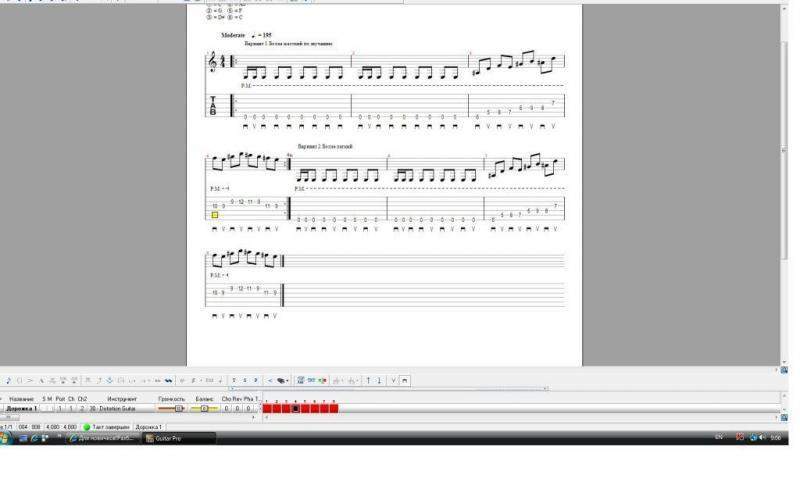This screenshot has width=800, height=500.
Task: Jump to measure 6 red block in the track timeline
Action: (315, 408)
